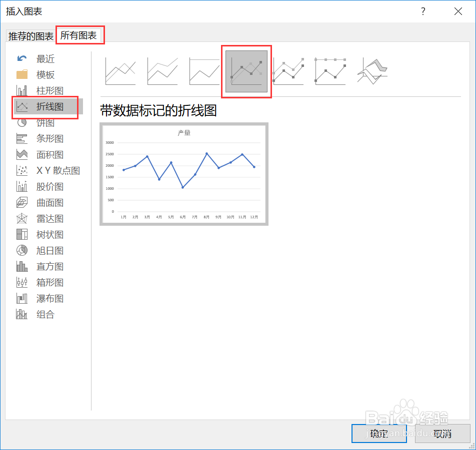Viewport: 476px width, 450px height.
Task: Select the X Y 散点图 scatter category
Action: (48, 170)
